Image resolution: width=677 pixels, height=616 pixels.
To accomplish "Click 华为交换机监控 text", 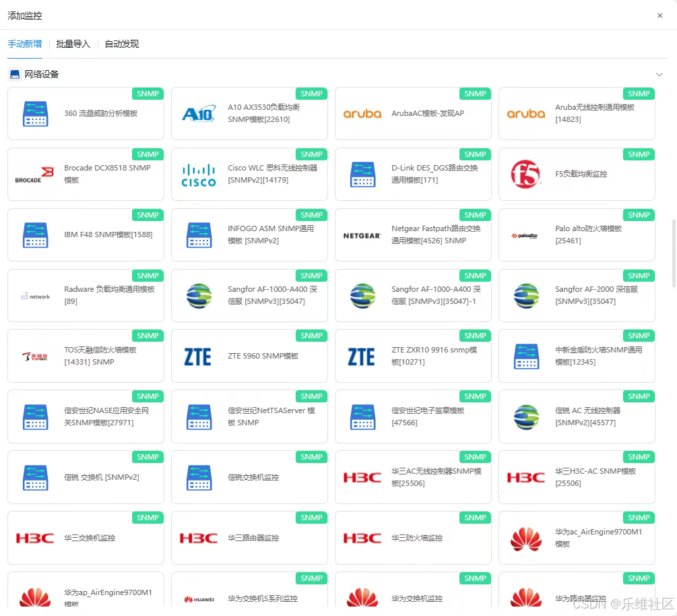I will pyautogui.click(x=417, y=598).
